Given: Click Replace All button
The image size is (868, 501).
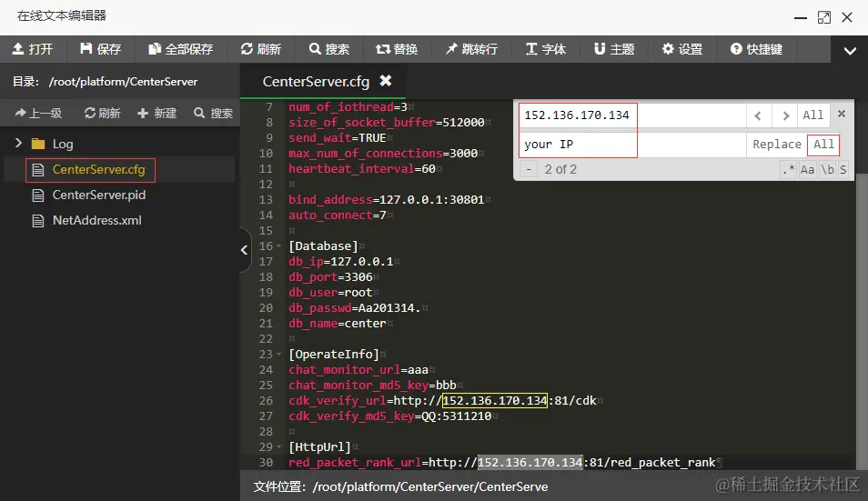Looking at the screenshot, I should coord(823,145).
